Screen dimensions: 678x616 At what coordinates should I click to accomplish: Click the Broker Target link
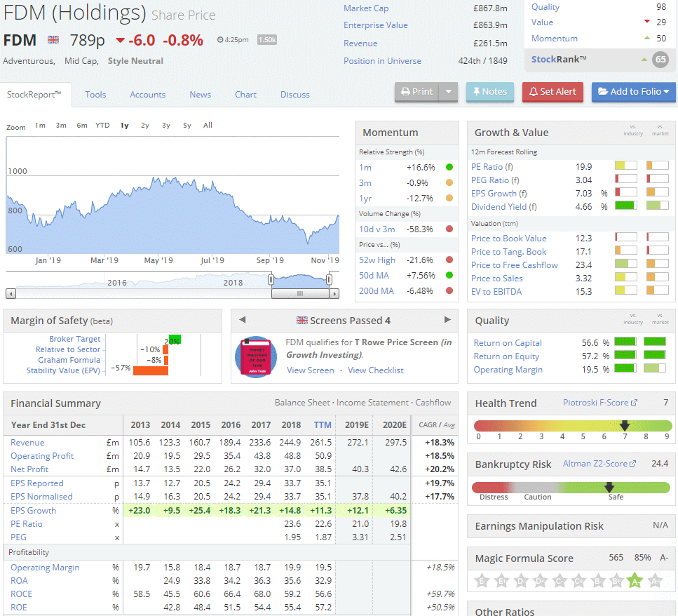click(x=75, y=339)
